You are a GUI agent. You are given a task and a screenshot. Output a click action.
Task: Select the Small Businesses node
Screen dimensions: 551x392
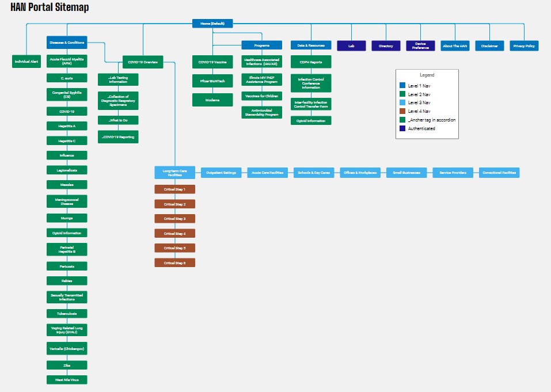[x=406, y=173]
